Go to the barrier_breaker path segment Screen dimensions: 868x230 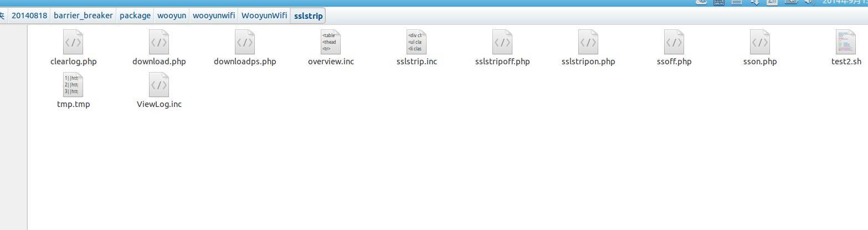[x=83, y=16]
